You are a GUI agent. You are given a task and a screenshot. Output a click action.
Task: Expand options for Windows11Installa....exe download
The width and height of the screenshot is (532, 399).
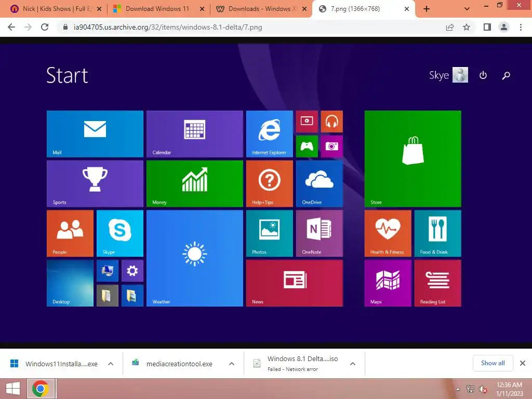point(110,364)
